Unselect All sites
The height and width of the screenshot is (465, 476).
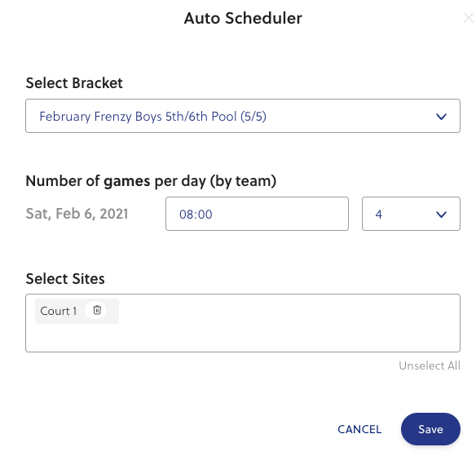click(x=430, y=365)
